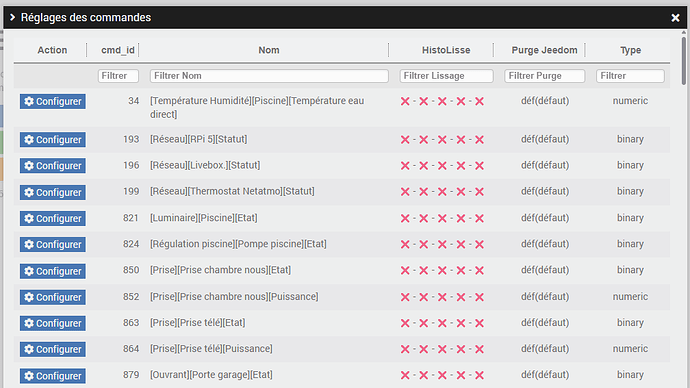690x388 pixels.
Task: Select [Prise][Prise télé][Etat] name
Action: pos(198,322)
